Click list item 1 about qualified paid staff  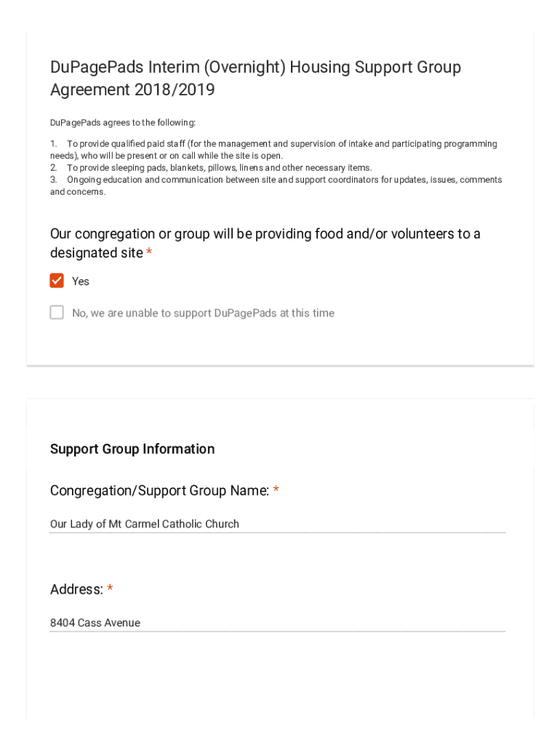pos(273,150)
